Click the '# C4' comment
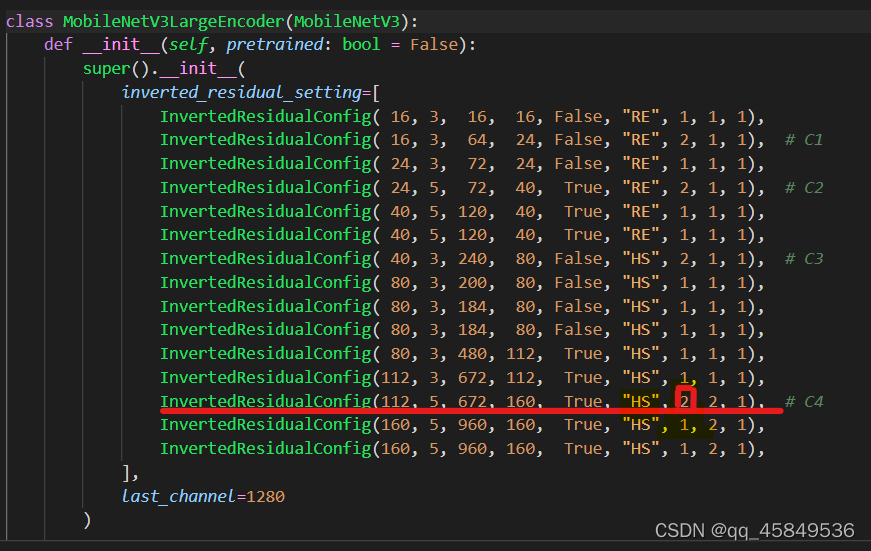The width and height of the screenshot is (871, 551). click(804, 402)
